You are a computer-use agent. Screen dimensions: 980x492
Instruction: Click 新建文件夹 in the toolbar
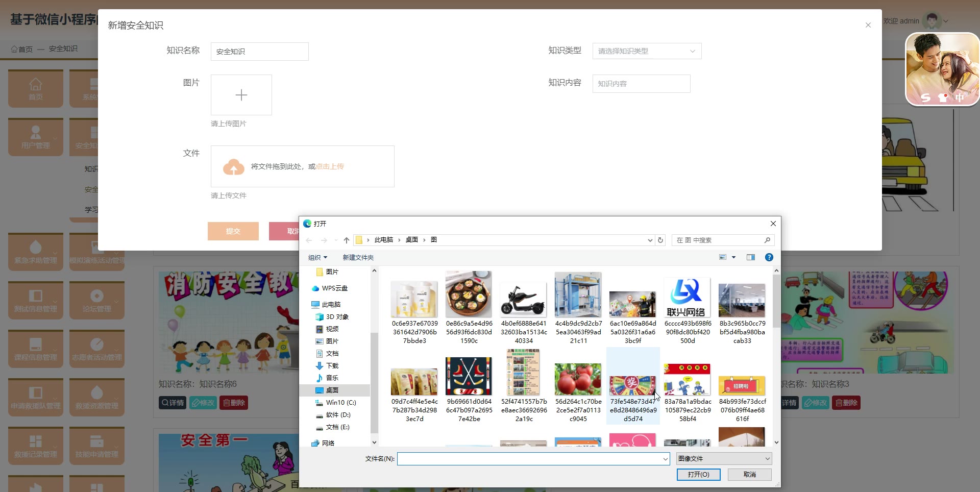pyautogui.click(x=358, y=258)
